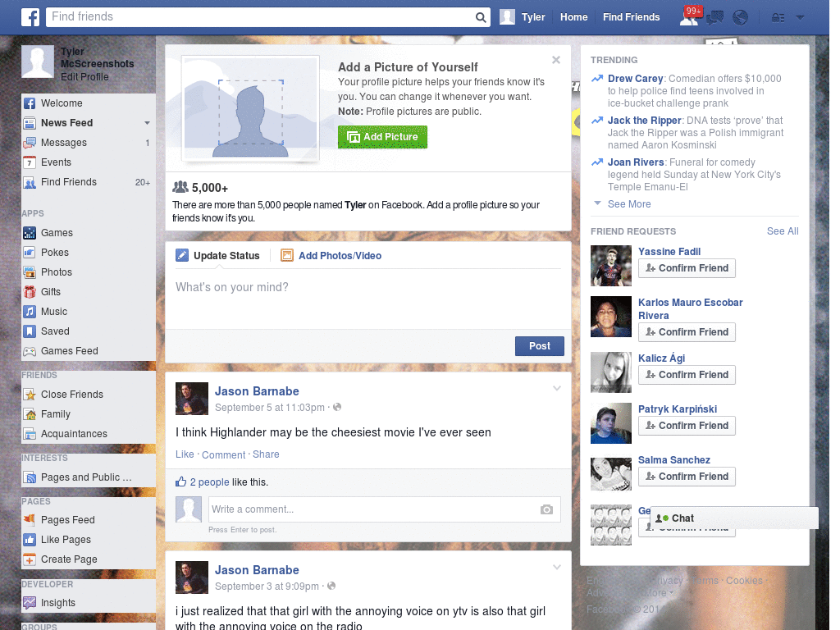Confirm friend request from Kalicz Ági

pos(687,374)
